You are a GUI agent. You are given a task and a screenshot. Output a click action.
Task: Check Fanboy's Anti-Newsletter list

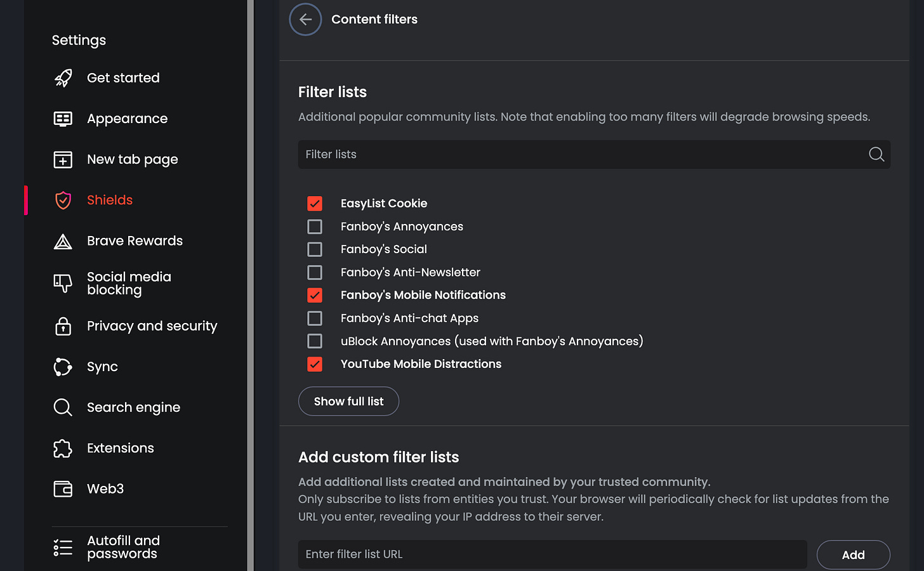click(x=315, y=272)
